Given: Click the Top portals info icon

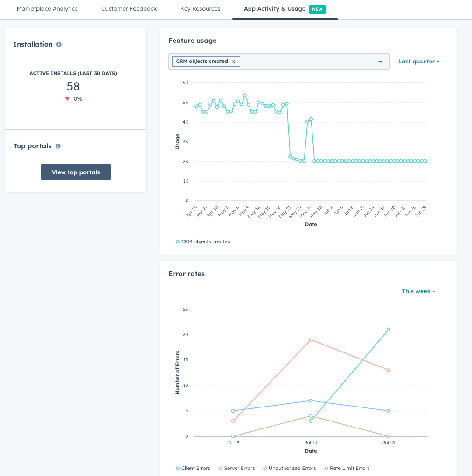Looking at the screenshot, I should (x=58, y=146).
